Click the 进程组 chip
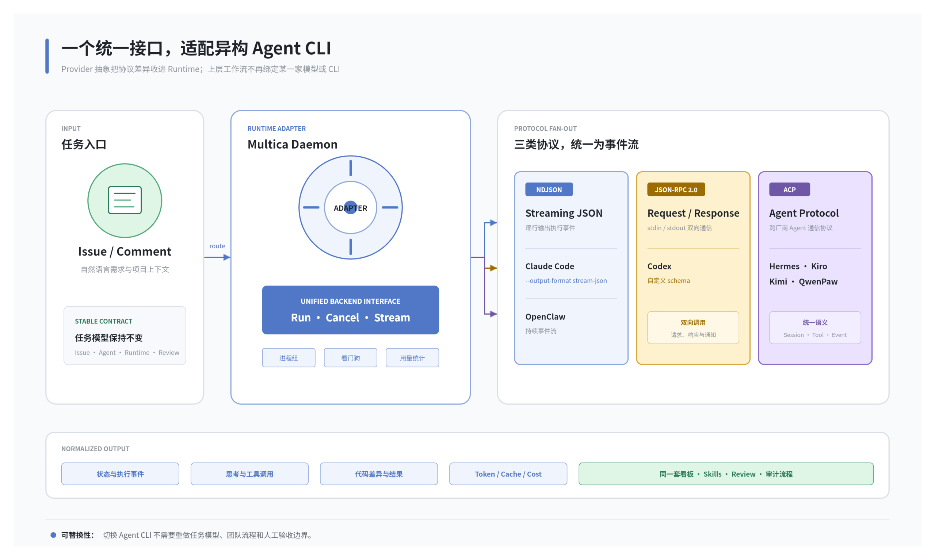935x560 pixels. click(x=289, y=358)
